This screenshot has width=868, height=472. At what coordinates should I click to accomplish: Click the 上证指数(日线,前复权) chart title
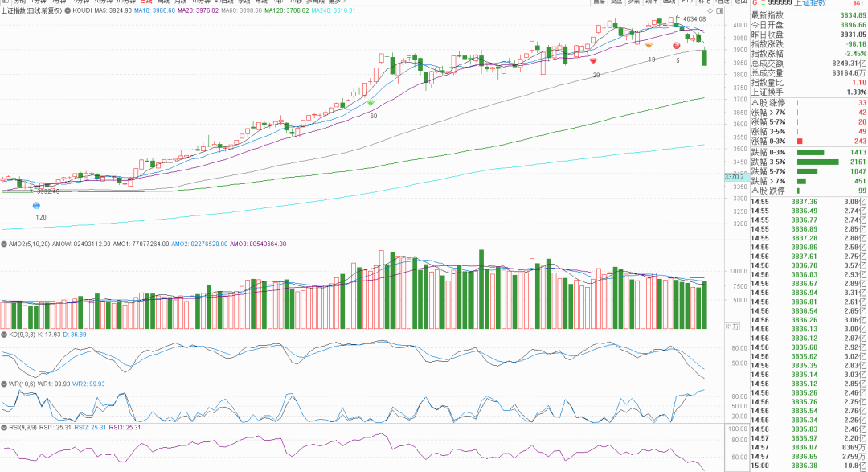pos(31,10)
